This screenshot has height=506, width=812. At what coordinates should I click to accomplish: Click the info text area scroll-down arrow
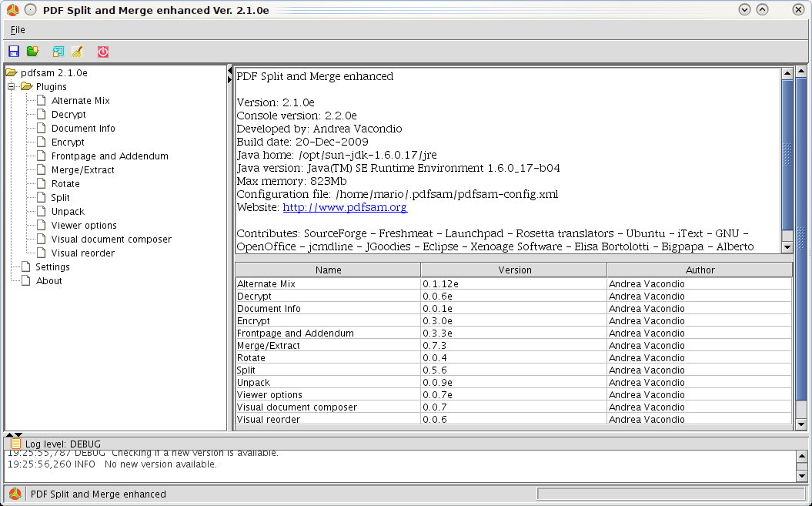point(787,247)
